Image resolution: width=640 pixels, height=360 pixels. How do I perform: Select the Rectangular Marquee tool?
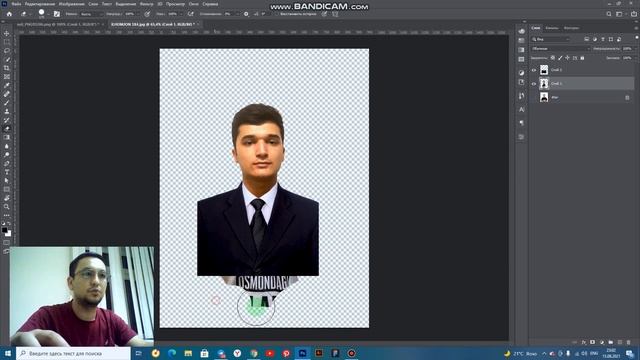tap(7, 42)
